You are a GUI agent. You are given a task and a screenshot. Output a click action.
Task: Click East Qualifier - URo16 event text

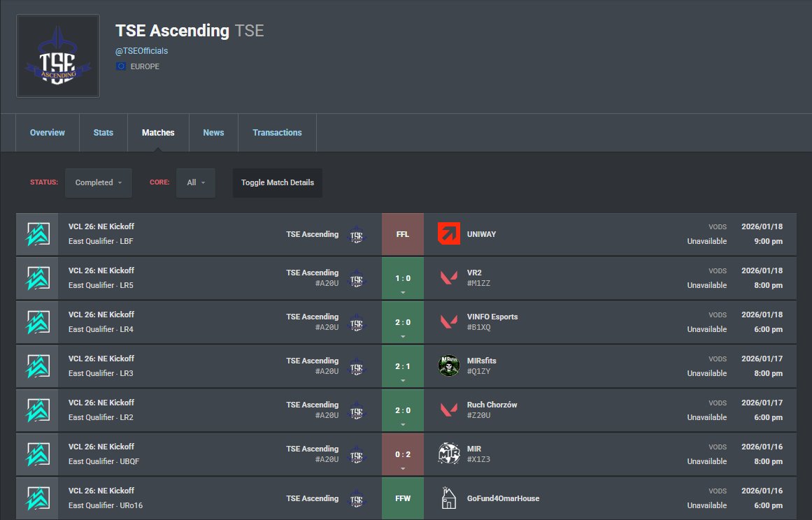pos(106,505)
